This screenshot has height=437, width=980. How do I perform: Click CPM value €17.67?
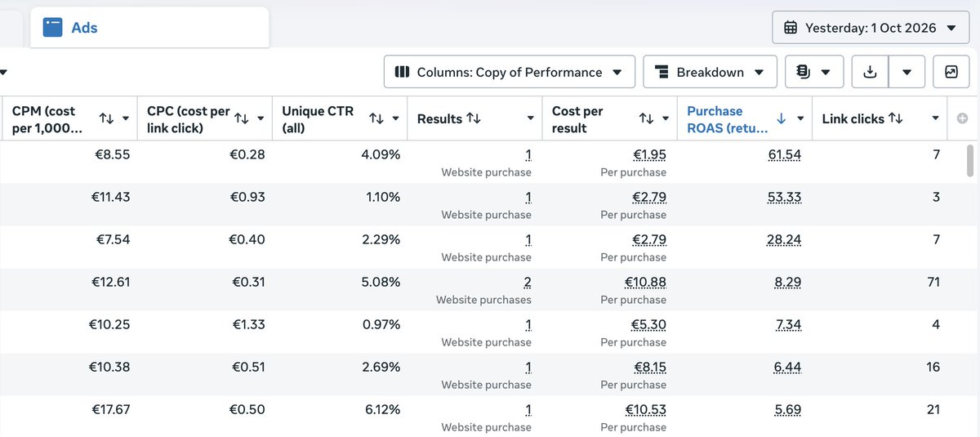(x=109, y=409)
